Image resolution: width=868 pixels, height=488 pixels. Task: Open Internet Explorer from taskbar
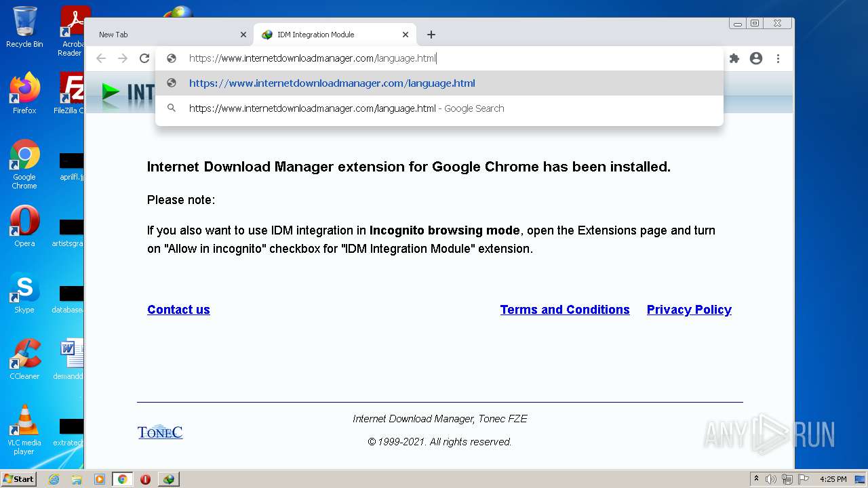pyautogui.click(x=54, y=479)
